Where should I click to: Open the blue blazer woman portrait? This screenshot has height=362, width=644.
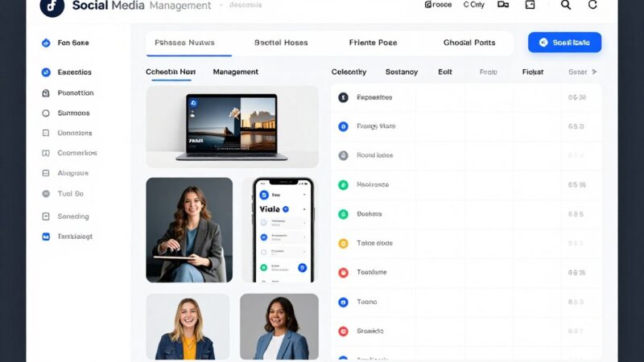pos(279,327)
